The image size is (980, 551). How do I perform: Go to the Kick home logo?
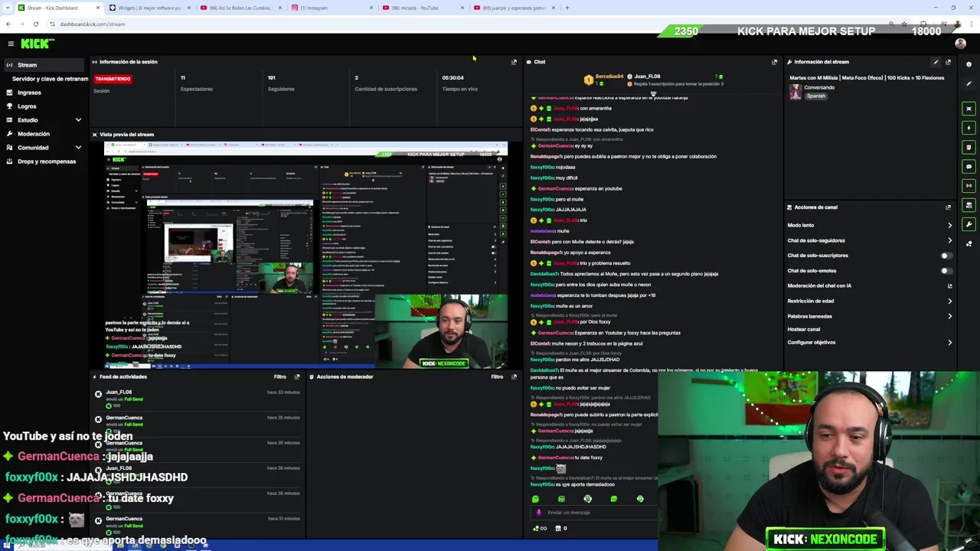pos(37,44)
